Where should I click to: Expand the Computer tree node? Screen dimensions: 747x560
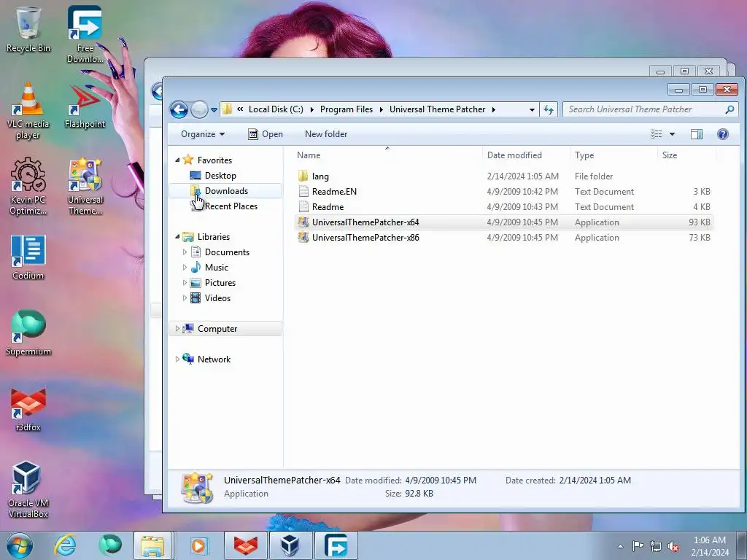[177, 329]
